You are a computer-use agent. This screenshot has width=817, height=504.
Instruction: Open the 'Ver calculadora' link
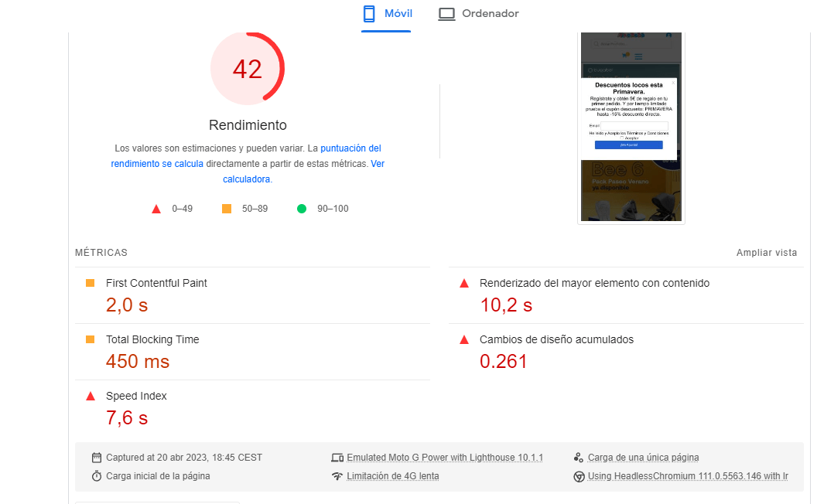304,172
